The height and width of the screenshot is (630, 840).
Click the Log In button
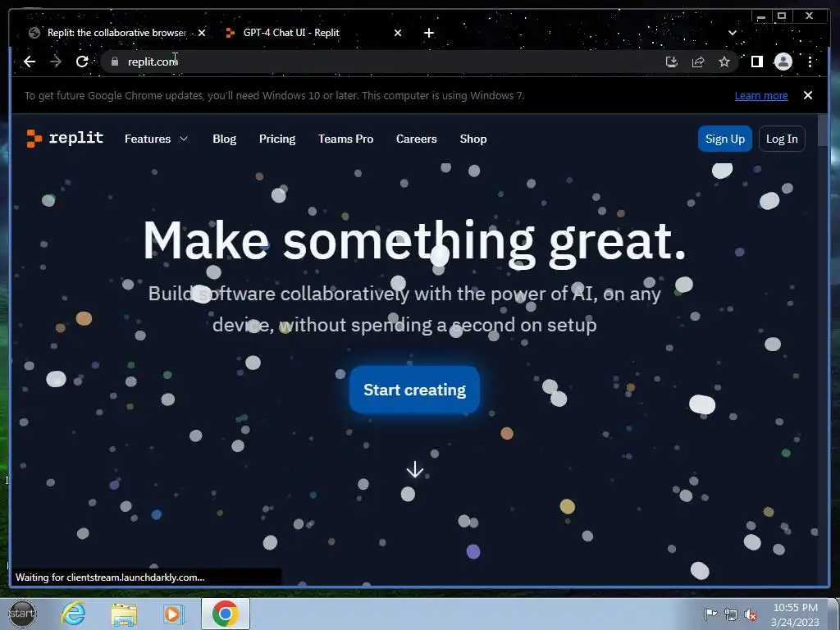point(782,139)
